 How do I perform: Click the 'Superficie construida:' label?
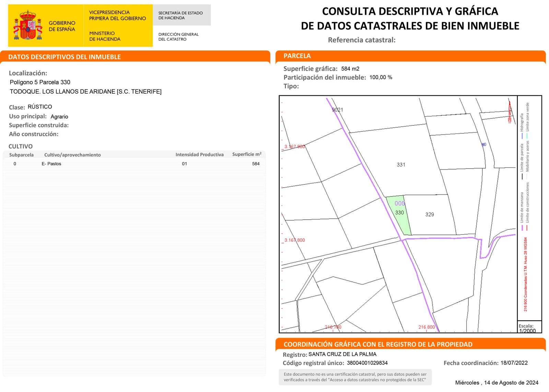point(39,125)
